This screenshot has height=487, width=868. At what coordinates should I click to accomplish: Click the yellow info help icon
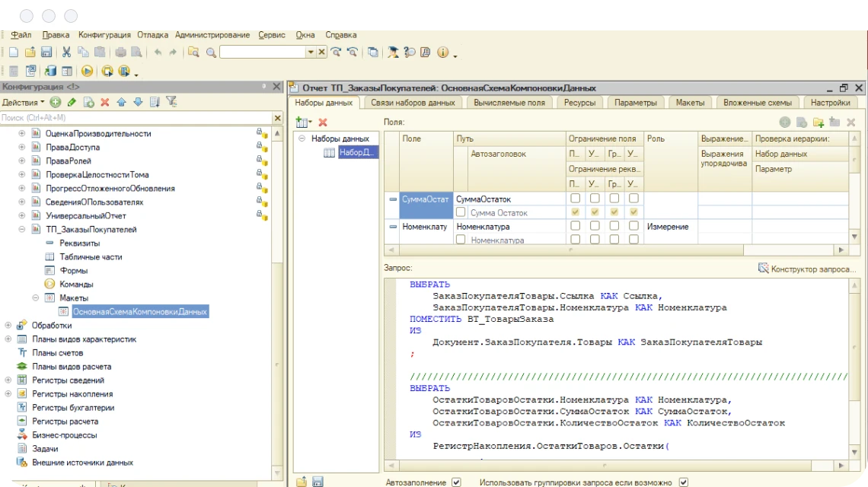[442, 53]
